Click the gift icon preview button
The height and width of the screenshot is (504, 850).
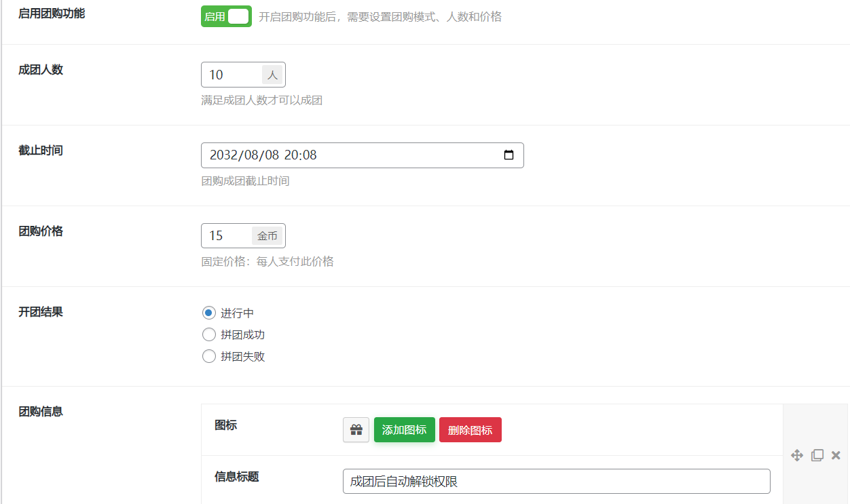(x=356, y=430)
